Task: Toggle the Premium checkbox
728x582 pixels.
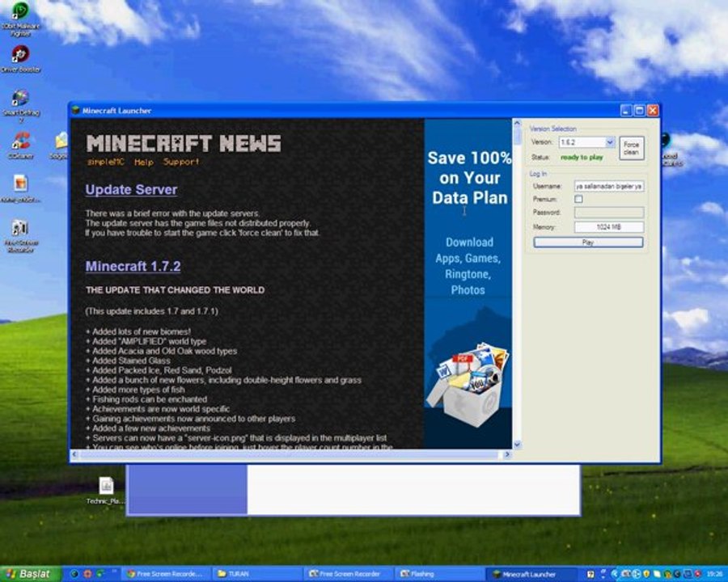Action: 578,199
